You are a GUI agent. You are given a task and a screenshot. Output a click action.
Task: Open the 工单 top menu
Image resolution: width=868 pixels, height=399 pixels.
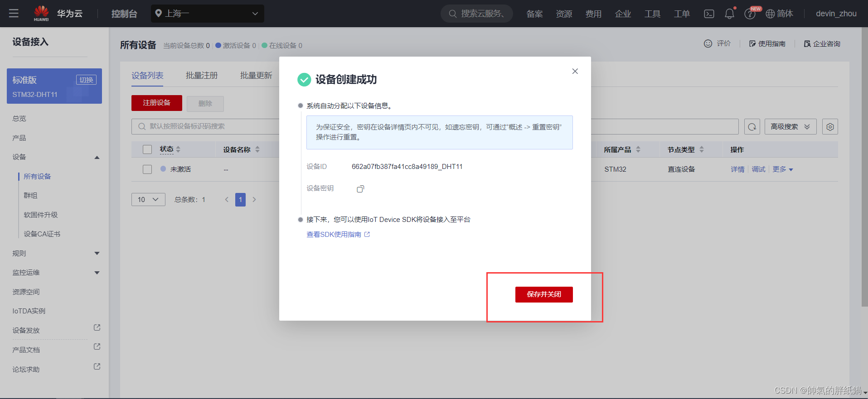682,14
